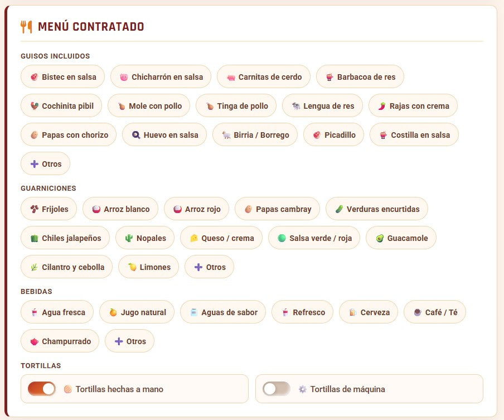This screenshot has height=420, width=504.
Task: Select the Salsa verde / roja chip
Action: (x=314, y=238)
